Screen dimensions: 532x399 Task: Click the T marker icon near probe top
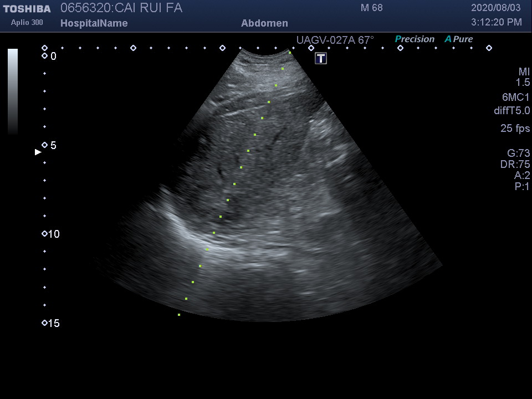point(321,58)
